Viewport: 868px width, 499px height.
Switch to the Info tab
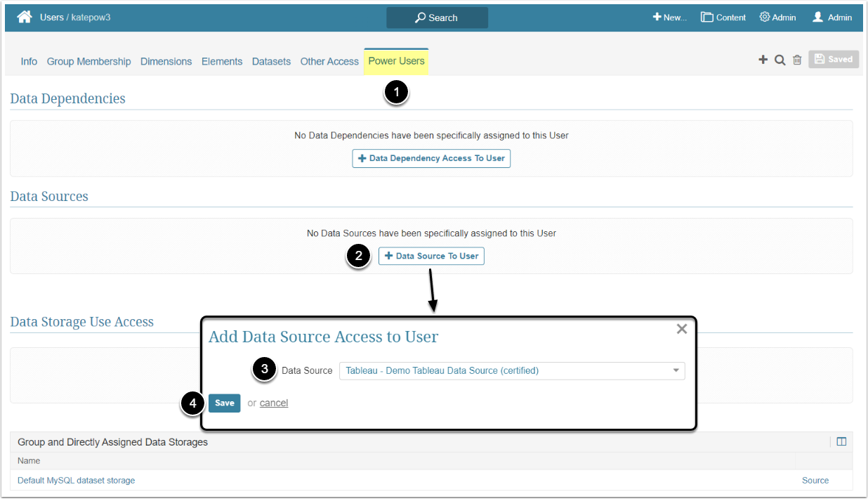pyautogui.click(x=29, y=62)
